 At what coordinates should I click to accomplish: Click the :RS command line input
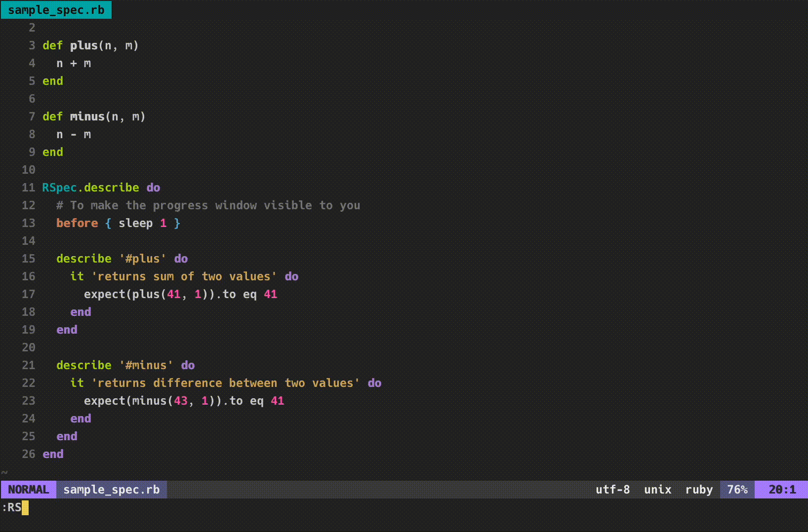15,507
